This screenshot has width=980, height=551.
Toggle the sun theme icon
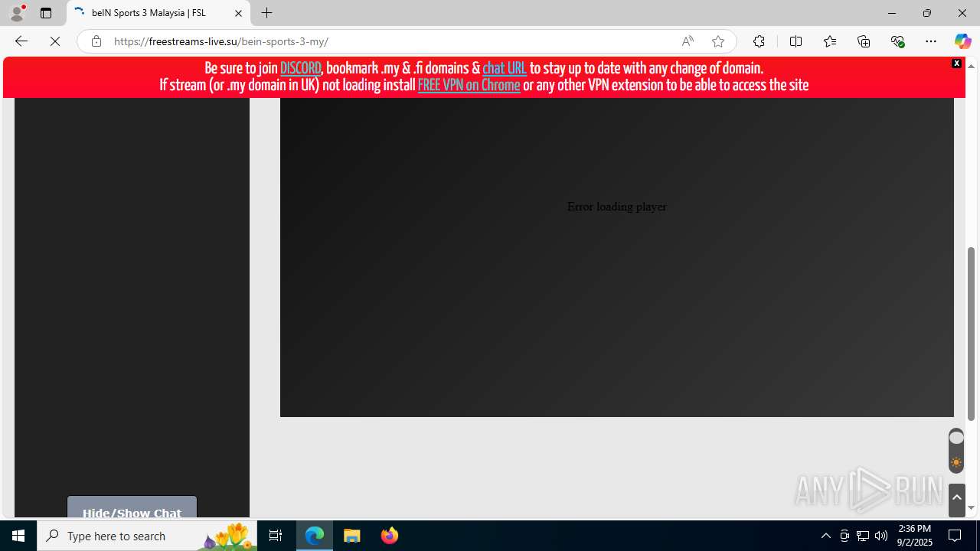pos(956,463)
